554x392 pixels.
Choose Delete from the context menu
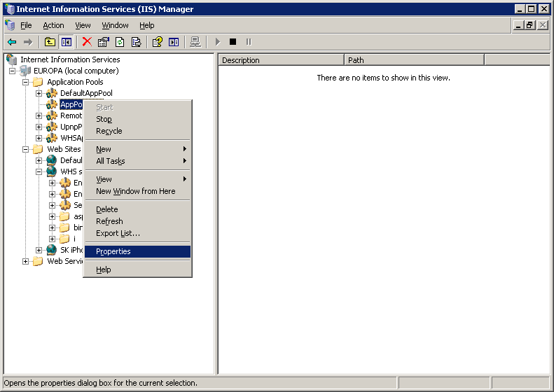point(138,209)
